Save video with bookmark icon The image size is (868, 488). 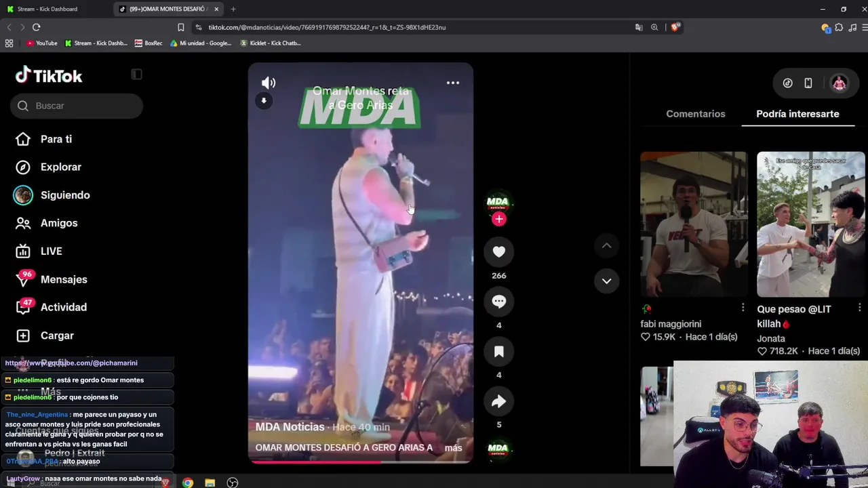(x=498, y=351)
